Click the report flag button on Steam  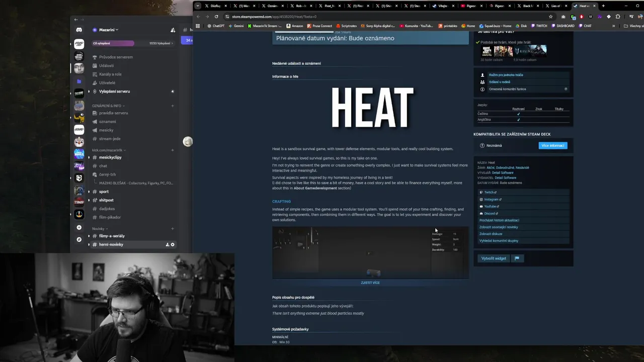pos(517,258)
